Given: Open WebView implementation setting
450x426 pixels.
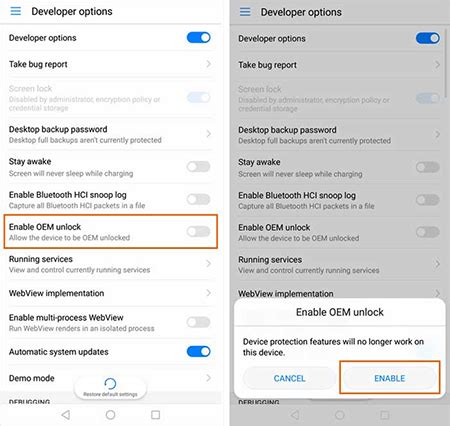Looking at the screenshot, I should [x=110, y=293].
